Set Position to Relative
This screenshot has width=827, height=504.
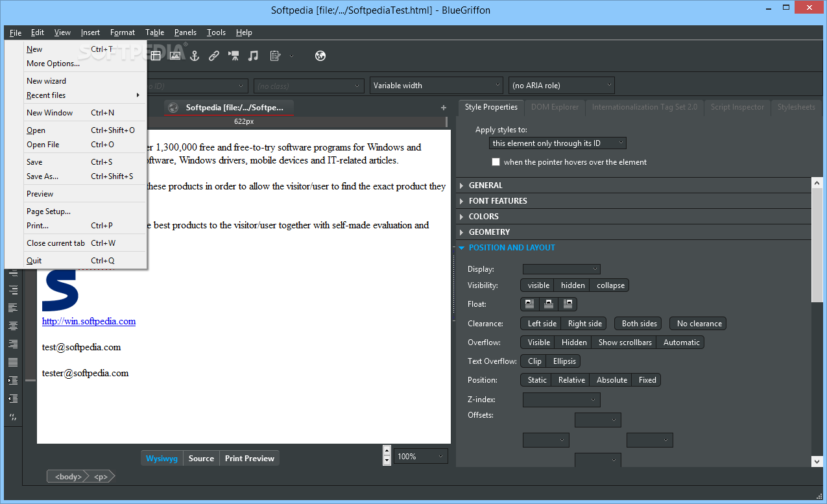[571, 380]
